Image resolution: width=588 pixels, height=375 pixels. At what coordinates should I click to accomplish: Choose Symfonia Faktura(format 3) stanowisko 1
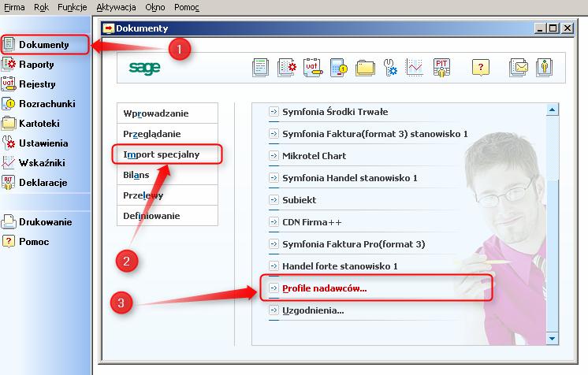pyautogui.click(x=374, y=134)
